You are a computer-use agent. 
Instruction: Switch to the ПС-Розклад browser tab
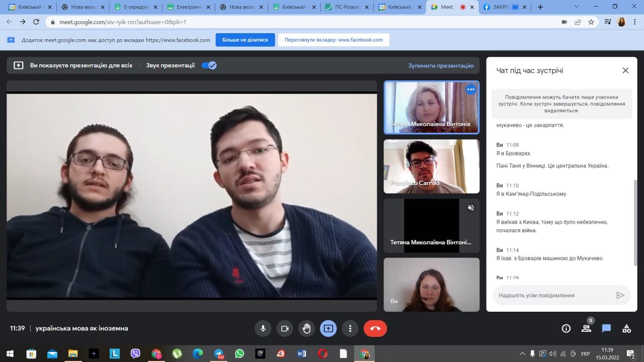(x=347, y=7)
